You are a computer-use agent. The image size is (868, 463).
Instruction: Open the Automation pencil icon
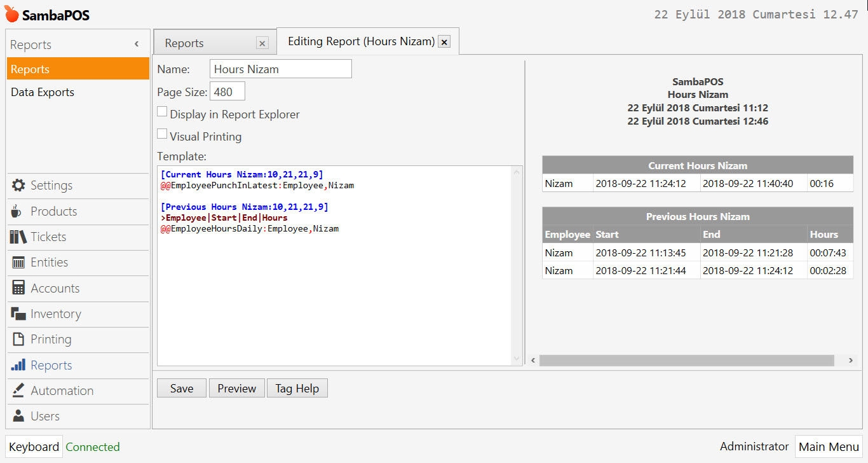pos(20,390)
